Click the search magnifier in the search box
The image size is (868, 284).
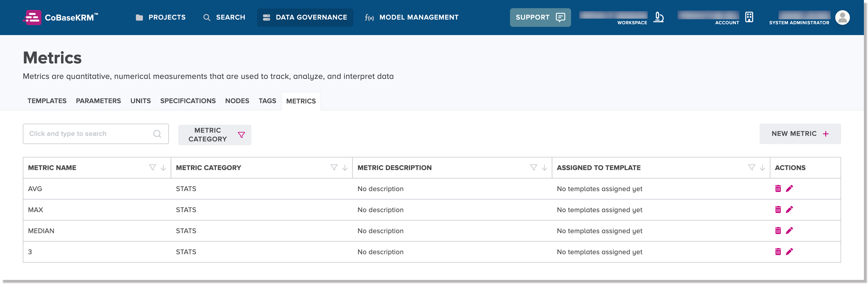pos(157,134)
